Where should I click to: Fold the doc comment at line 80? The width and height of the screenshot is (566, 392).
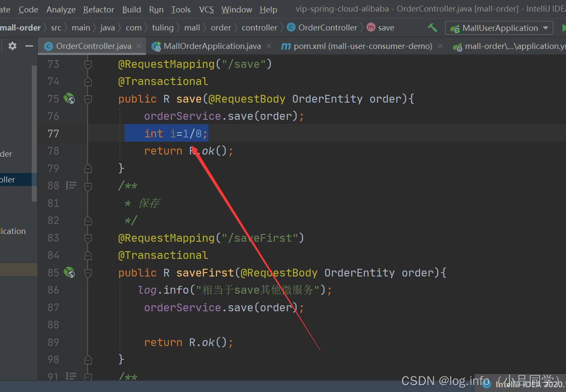click(x=88, y=186)
